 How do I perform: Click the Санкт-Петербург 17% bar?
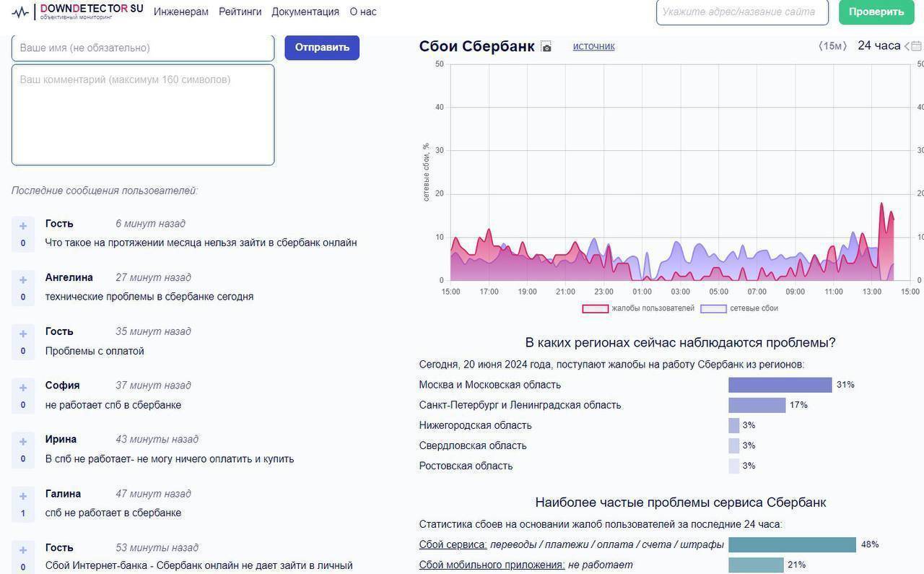coord(757,405)
